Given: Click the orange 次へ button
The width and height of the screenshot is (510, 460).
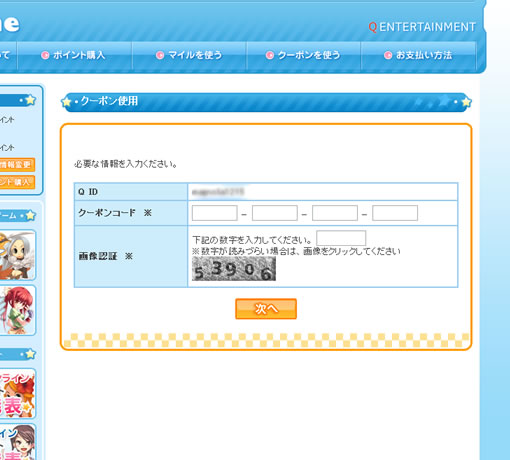Looking at the screenshot, I should 266,309.
